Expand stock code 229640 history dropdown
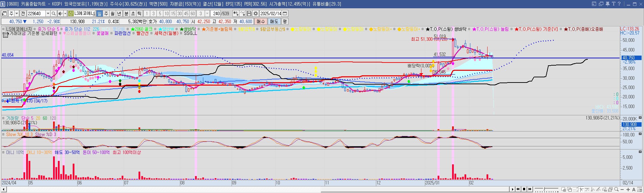 (48, 13)
